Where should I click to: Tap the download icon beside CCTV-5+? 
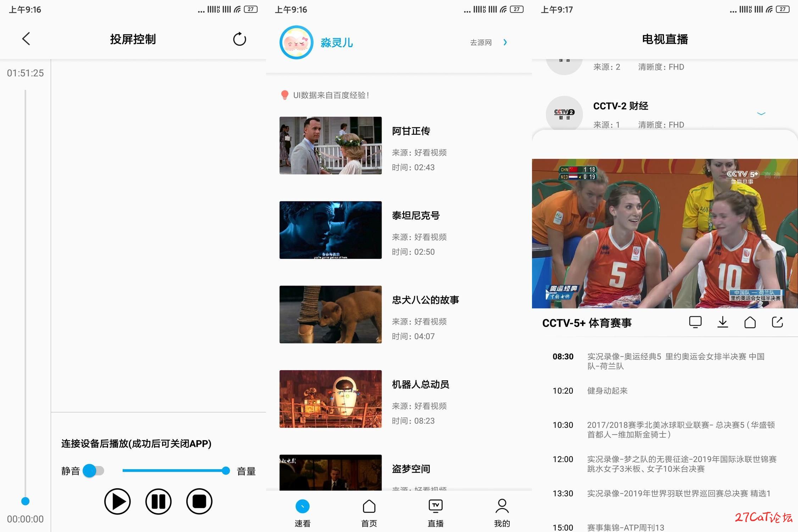(722, 322)
